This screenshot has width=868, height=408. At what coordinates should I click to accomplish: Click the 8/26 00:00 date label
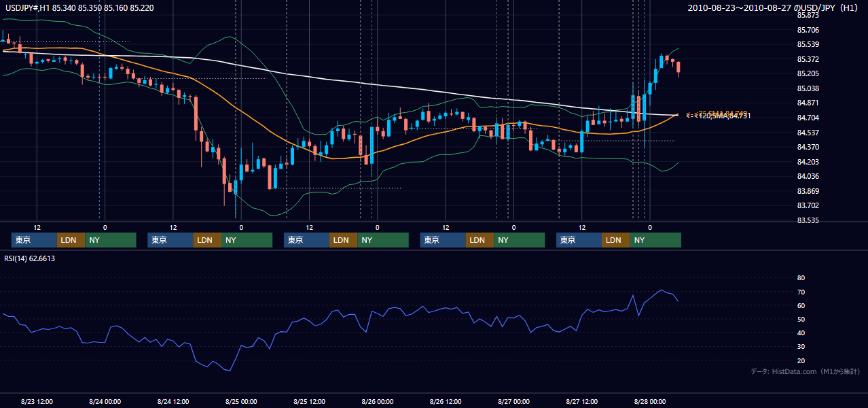(x=378, y=401)
